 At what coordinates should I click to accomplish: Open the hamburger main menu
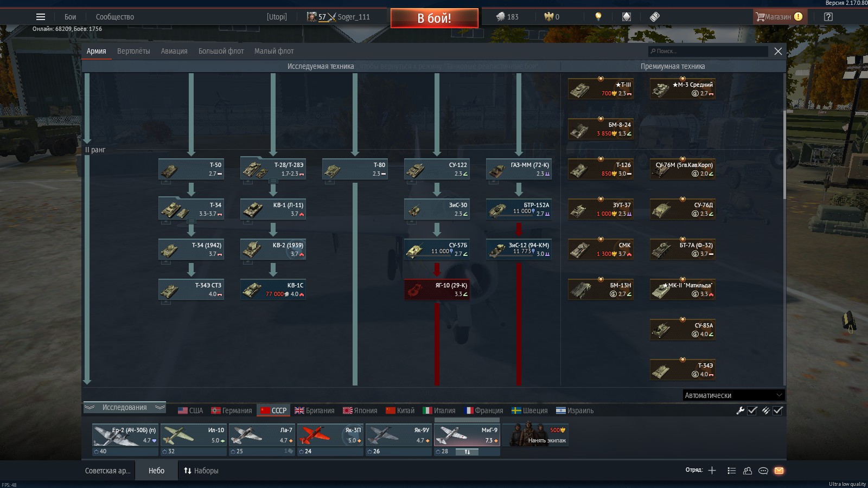click(41, 17)
